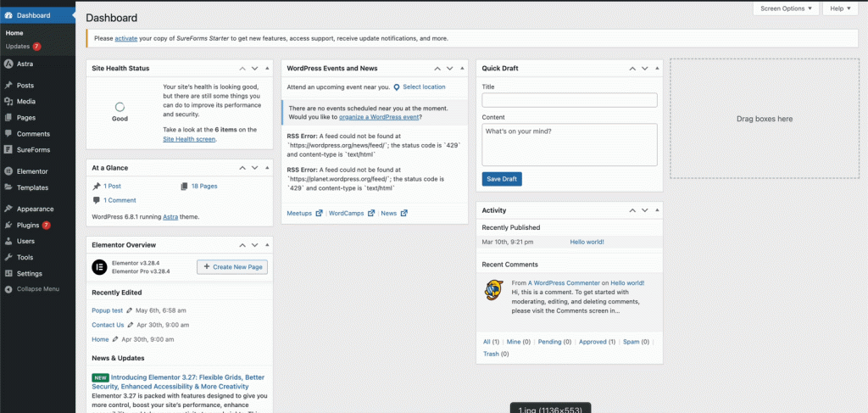Click the location pin icon near Select location
The image size is (868, 413).
pos(397,87)
